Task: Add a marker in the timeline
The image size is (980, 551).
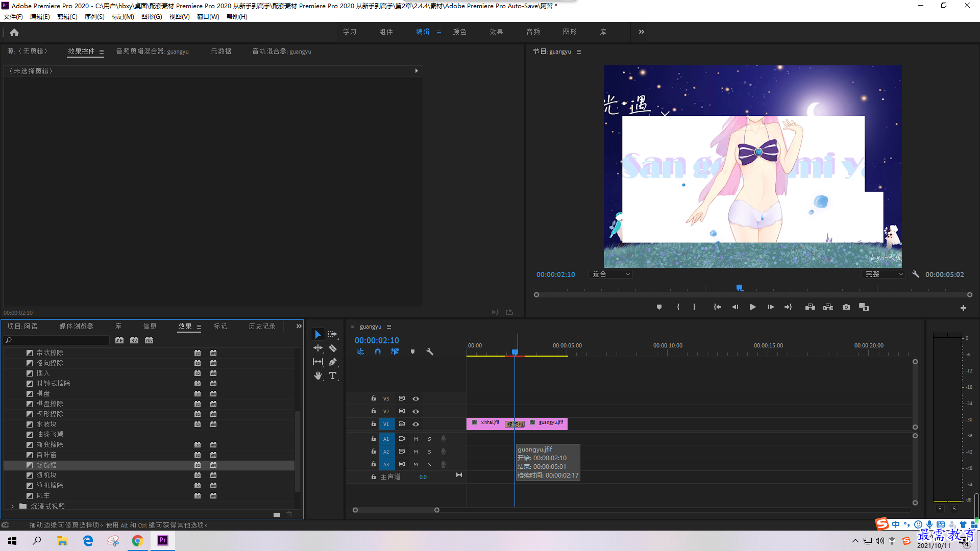Action: [412, 352]
